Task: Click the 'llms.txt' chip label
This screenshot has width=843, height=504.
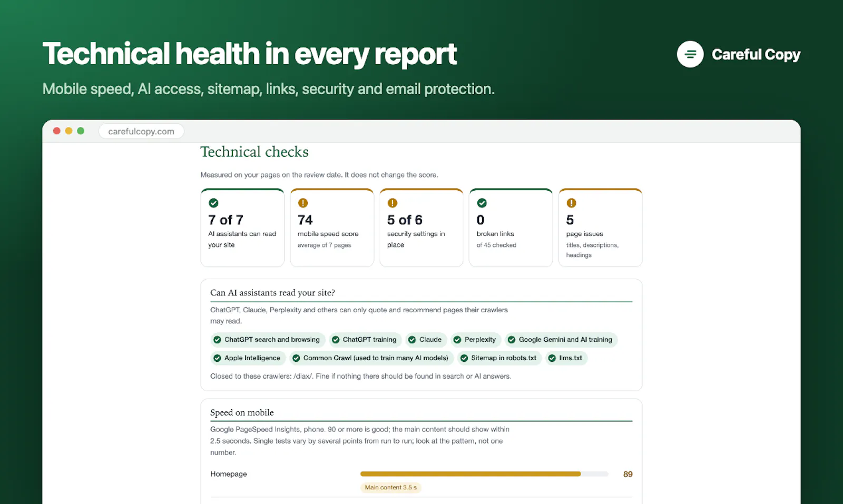Action: pyautogui.click(x=571, y=358)
